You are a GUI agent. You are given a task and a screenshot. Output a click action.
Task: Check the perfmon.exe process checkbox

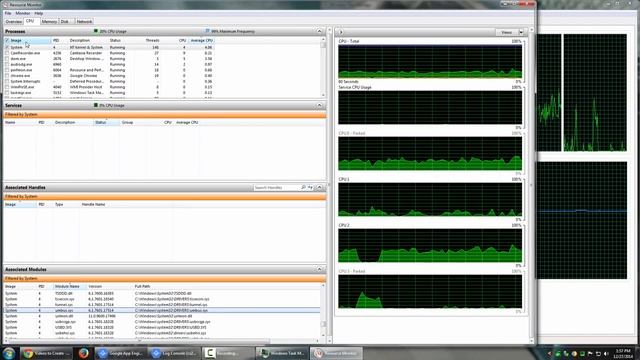click(7, 70)
